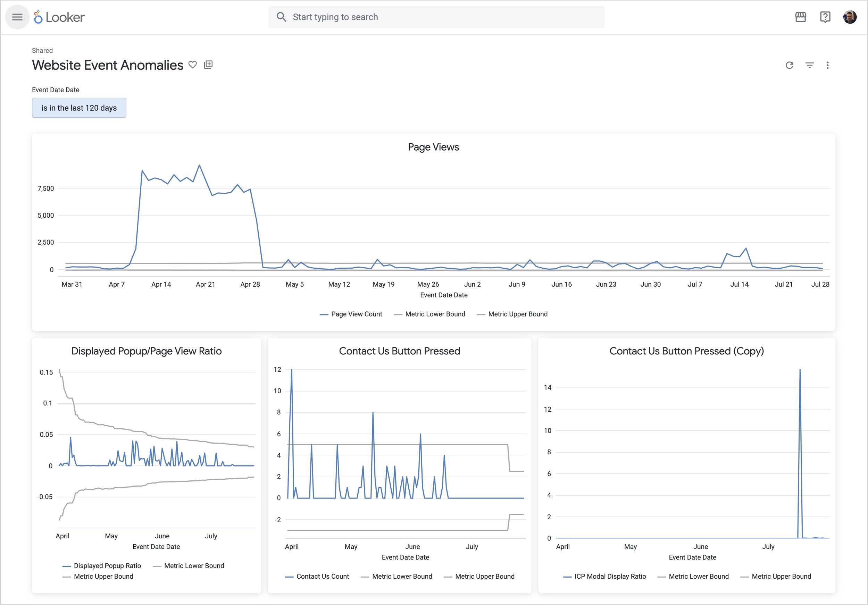Open the Marketplace icon
Viewport: 868px width, 605px height.
coord(800,17)
